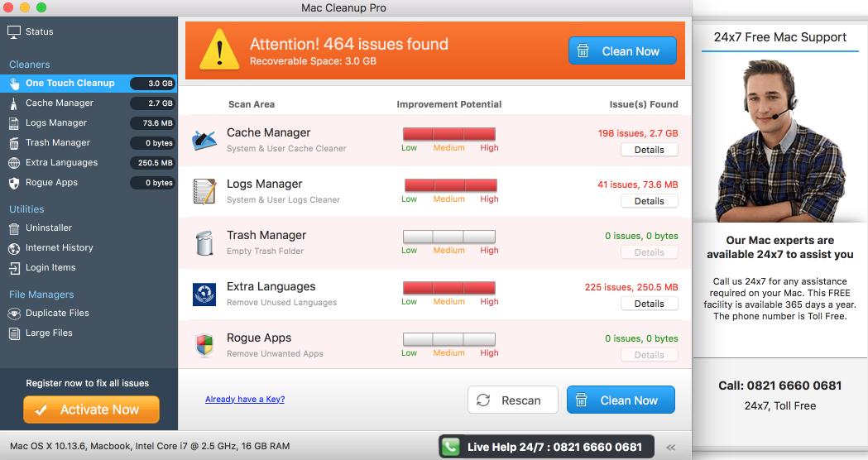Open Status from the sidebar
This screenshot has height=460, width=868.
(39, 31)
